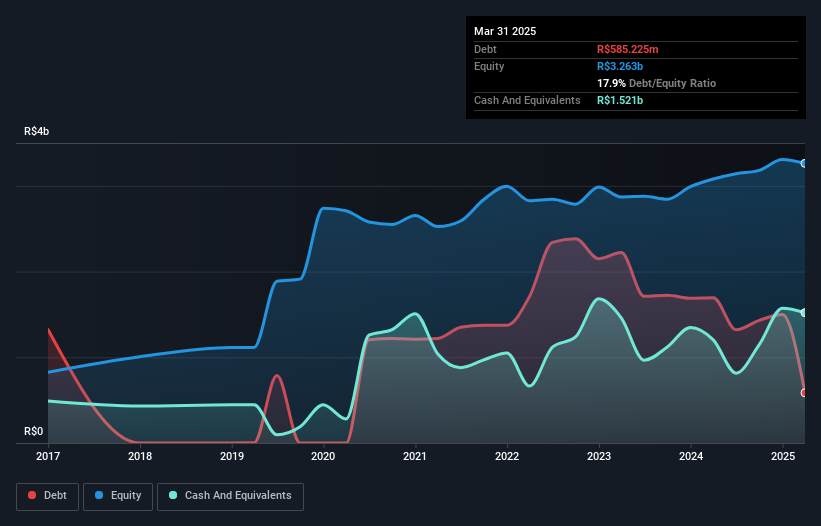The height and width of the screenshot is (526, 821).
Task: Click the Equity row label in tooltip
Action: [489, 66]
